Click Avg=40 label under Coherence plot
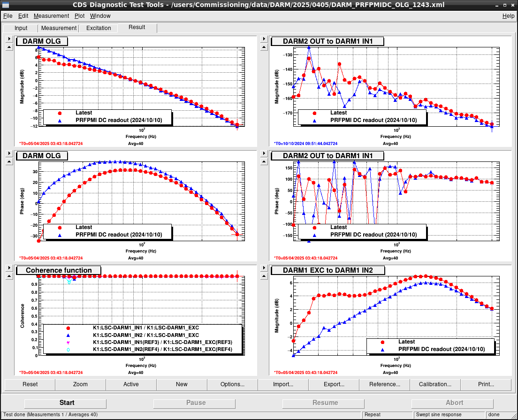 136,373
